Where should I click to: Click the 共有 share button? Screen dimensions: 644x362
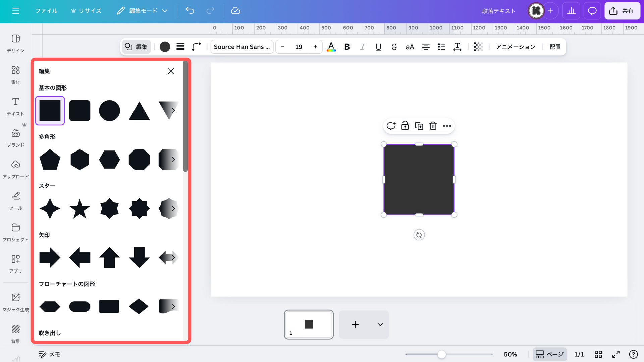(622, 11)
